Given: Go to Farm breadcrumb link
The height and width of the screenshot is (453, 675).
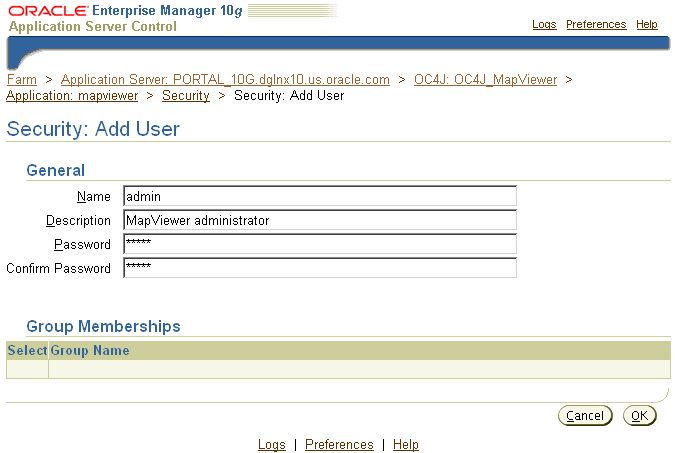Looking at the screenshot, I should click(x=22, y=80).
